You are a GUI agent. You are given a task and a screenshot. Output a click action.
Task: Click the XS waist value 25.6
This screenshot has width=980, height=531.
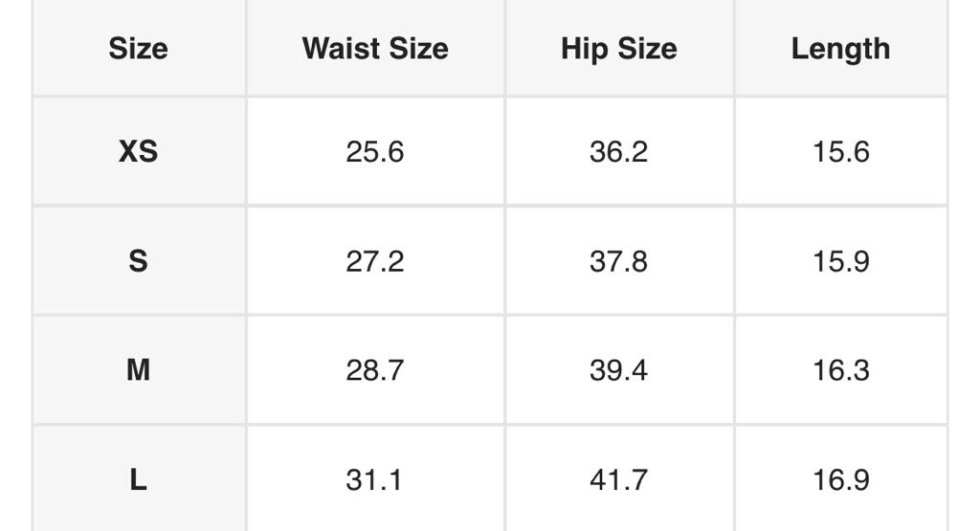pyautogui.click(x=375, y=151)
